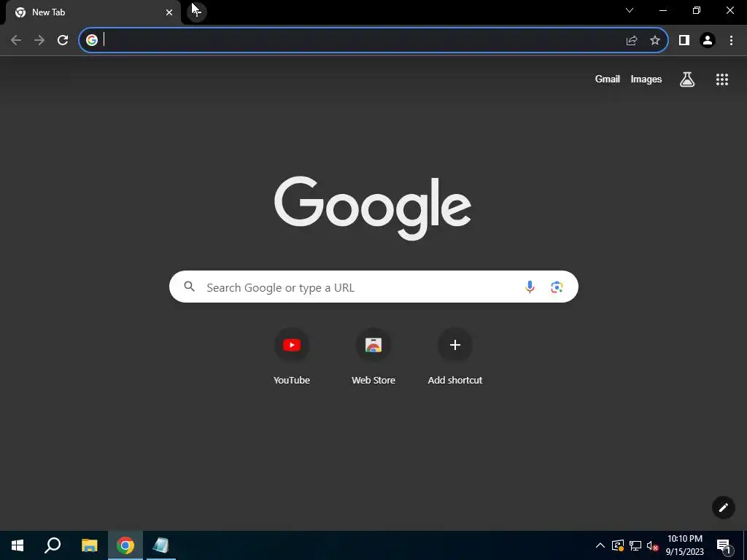747x560 pixels.
Task: Go forward with the forward arrow
Action: pyautogui.click(x=39, y=40)
